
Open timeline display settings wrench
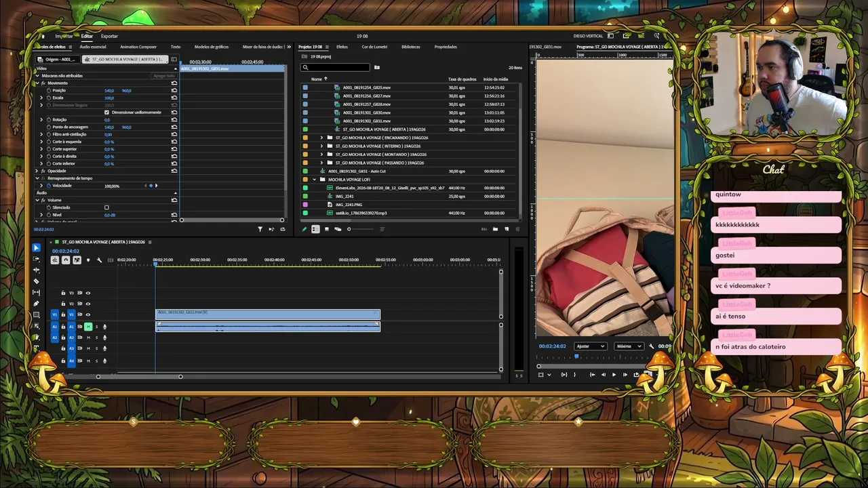[x=99, y=260]
